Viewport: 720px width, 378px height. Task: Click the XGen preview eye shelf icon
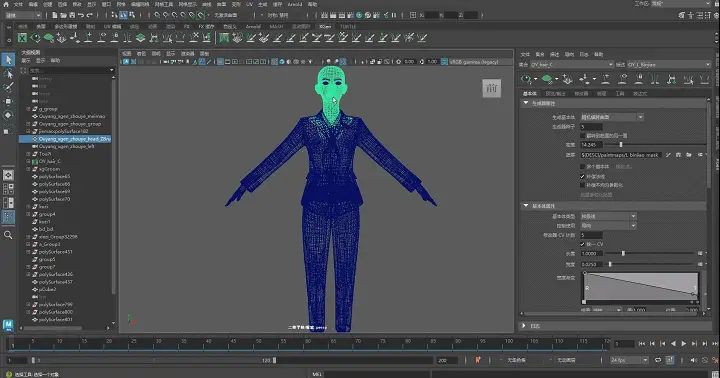coord(35,38)
